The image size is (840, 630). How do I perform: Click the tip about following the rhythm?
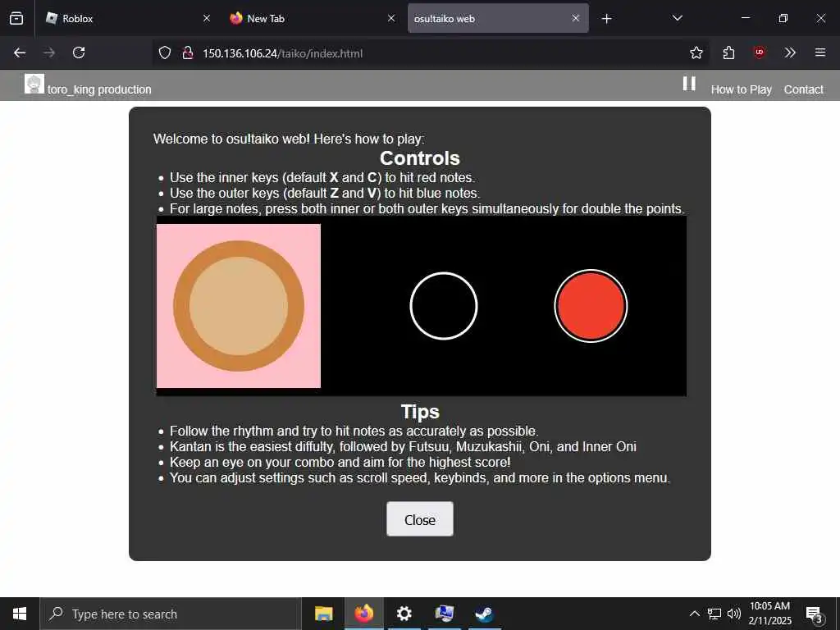pyautogui.click(x=354, y=431)
